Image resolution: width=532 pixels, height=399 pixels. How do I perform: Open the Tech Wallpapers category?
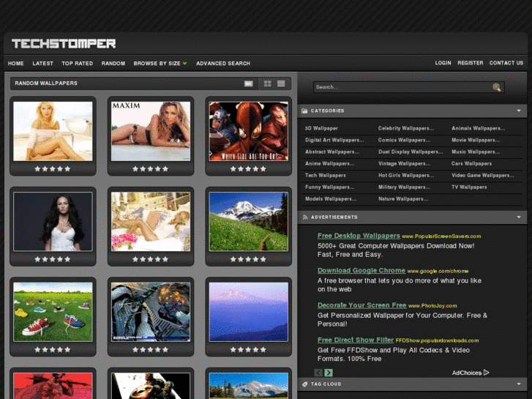click(x=325, y=176)
